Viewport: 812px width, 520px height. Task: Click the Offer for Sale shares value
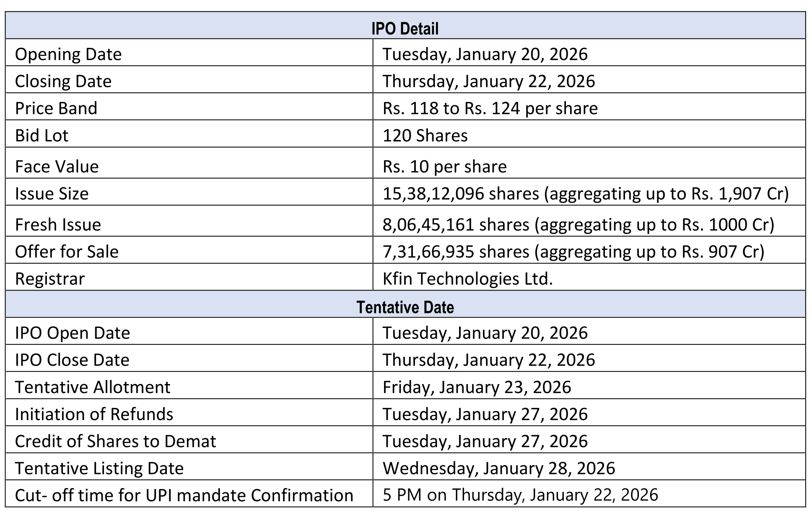pyautogui.click(x=573, y=251)
